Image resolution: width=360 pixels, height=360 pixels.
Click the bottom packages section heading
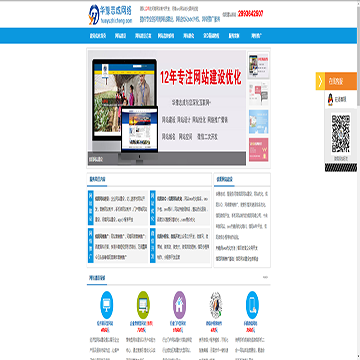(97, 277)
